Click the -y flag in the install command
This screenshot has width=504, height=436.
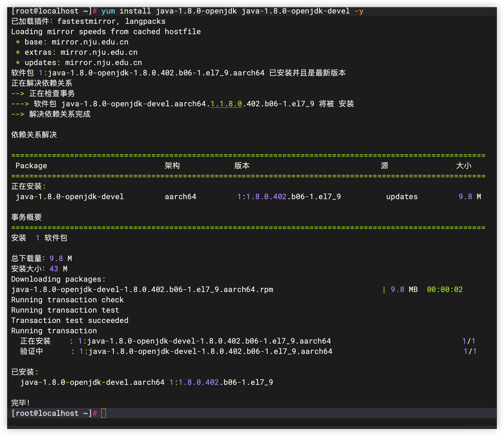359,11
